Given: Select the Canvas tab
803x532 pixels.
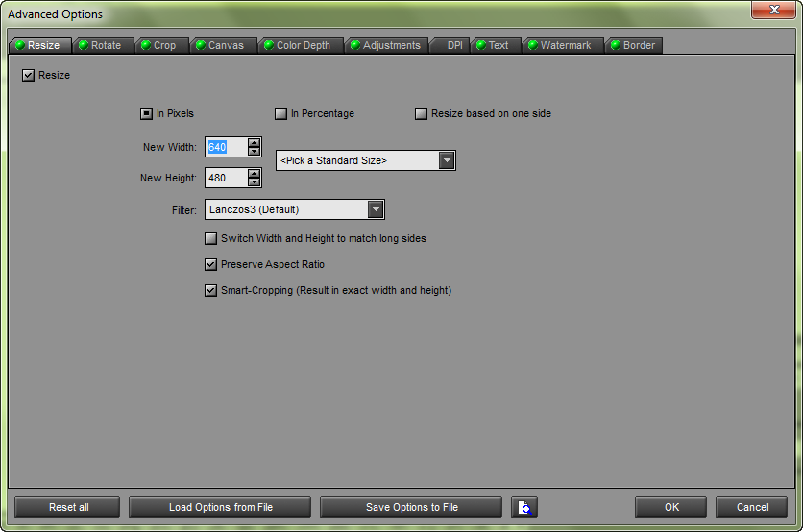Looking at the screenshot, I should pos(223,45).
